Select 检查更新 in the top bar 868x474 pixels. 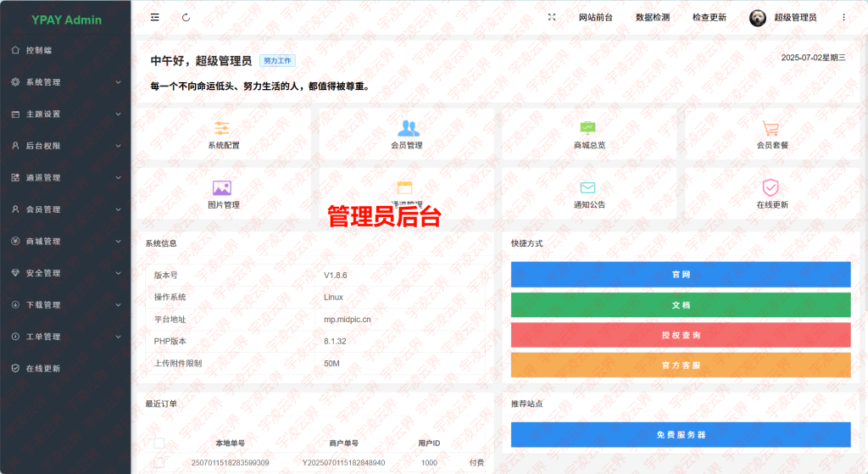pyautogui.click(x=709, y=17)
